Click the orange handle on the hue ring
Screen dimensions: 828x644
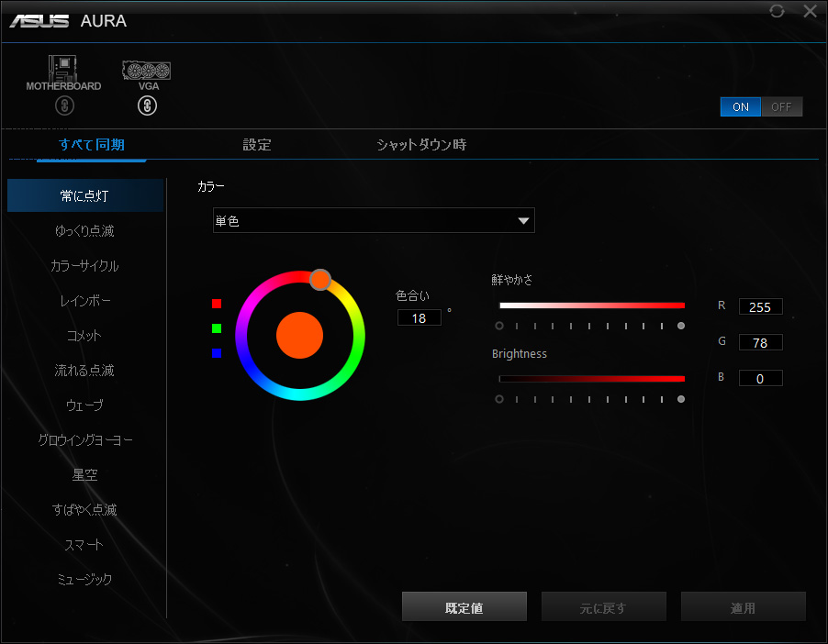click(320, 280)
